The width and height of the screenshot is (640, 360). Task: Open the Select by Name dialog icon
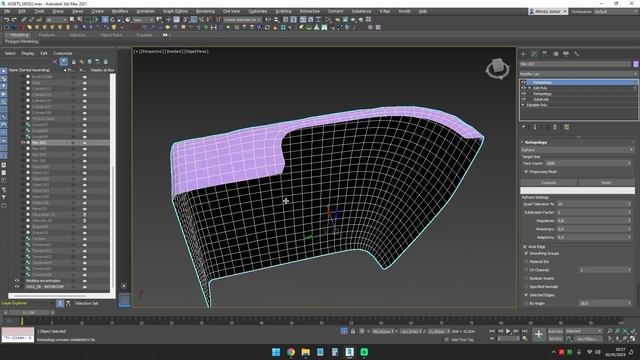(x=80, y=20)
